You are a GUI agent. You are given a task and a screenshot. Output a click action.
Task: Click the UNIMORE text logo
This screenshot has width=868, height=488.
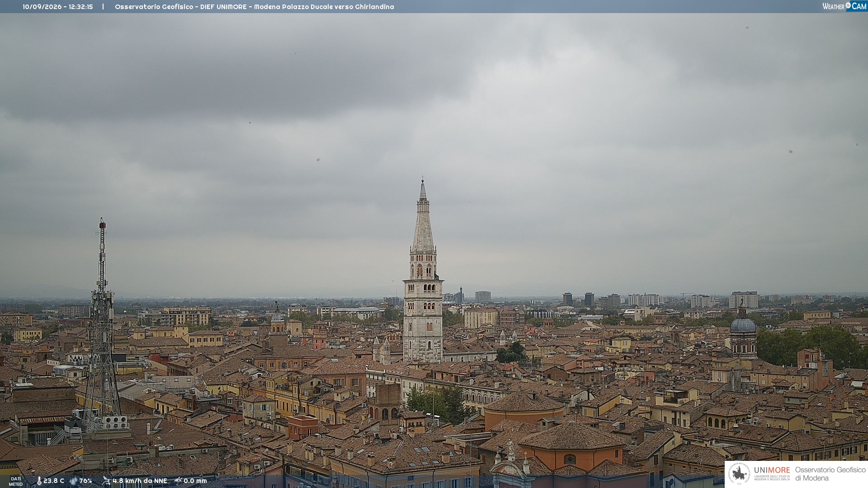point(772,470)
